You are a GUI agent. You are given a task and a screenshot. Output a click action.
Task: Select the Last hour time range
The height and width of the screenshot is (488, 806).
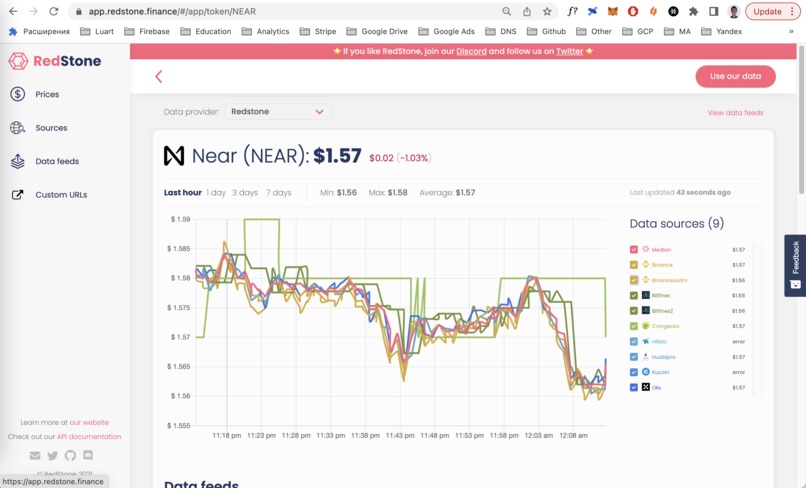(182, 192)
